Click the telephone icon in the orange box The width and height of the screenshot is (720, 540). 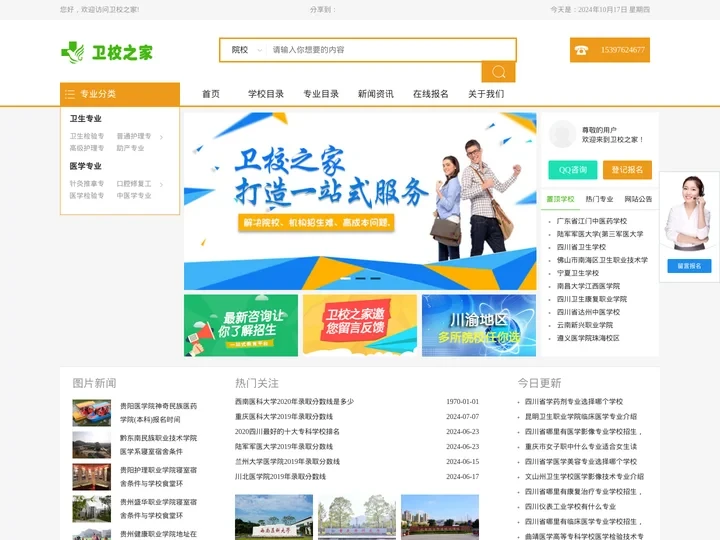[581, 50]
